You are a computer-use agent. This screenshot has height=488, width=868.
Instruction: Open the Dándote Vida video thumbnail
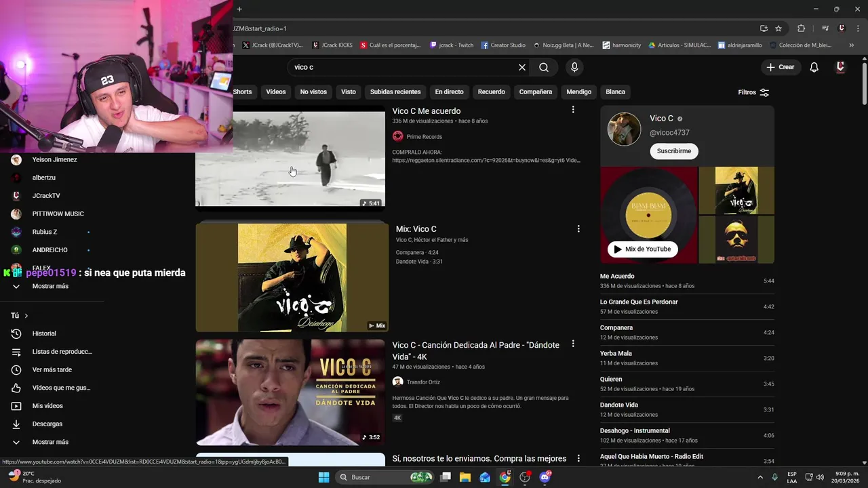(x=290, y=392)
